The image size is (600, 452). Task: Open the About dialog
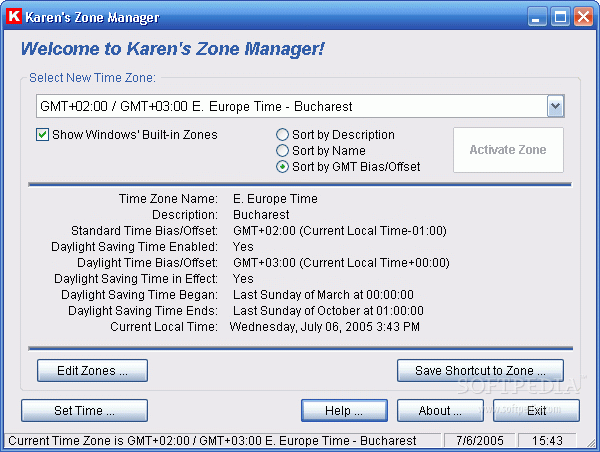click(440, 411)
